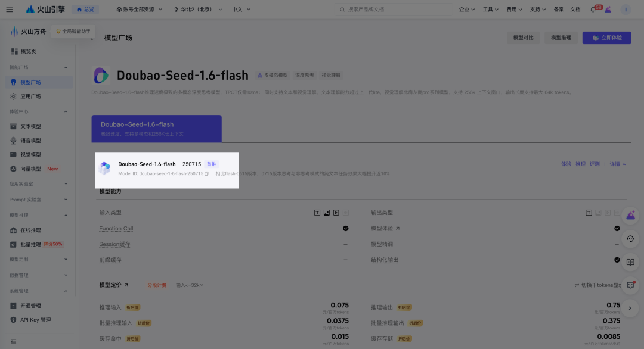Open 账号全部资源 dropdown
This screenshot has height=349, width=644.
pyautogui.click(x=139, y=10)
